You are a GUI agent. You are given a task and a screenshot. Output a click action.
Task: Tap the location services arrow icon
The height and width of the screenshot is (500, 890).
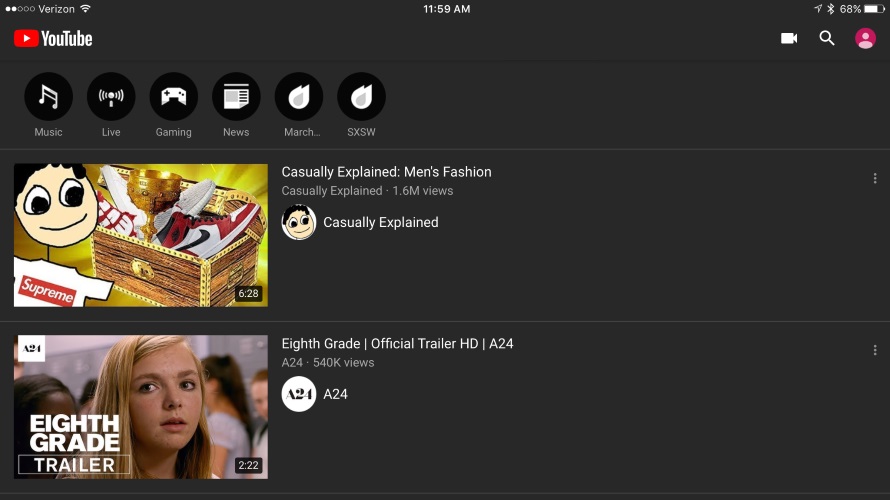click(x=818, y=9)
